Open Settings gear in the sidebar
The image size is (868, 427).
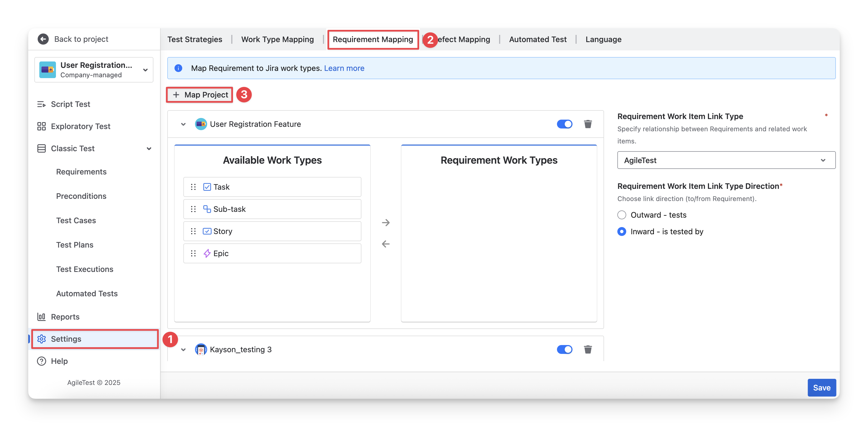pyautogui.click(x=42, y=339)
